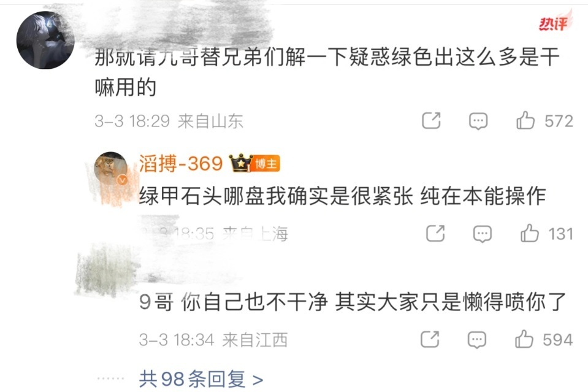Click the orange 博主 badge

click(266, 164)
